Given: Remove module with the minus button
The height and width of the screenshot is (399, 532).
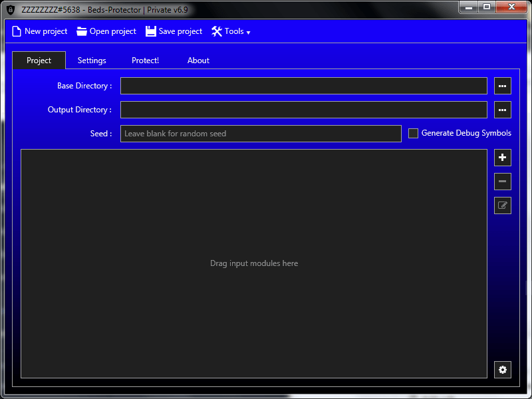Looking at the screenshot, I should point(503,182).
